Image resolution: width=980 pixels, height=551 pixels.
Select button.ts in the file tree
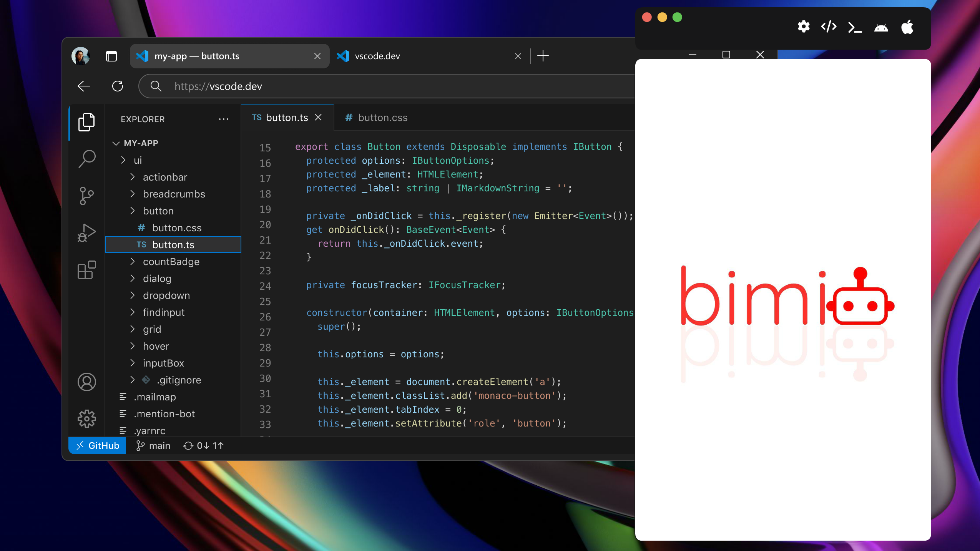173,245
